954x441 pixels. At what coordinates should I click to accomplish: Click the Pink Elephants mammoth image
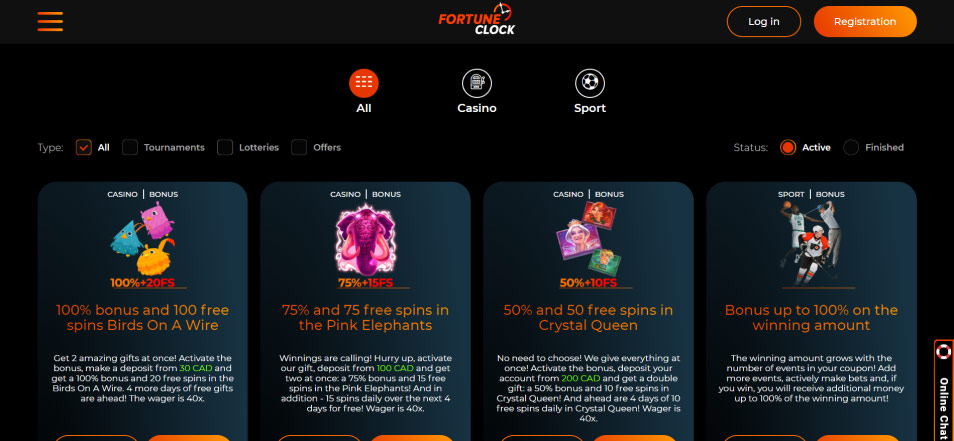click(x=366, y=240)
